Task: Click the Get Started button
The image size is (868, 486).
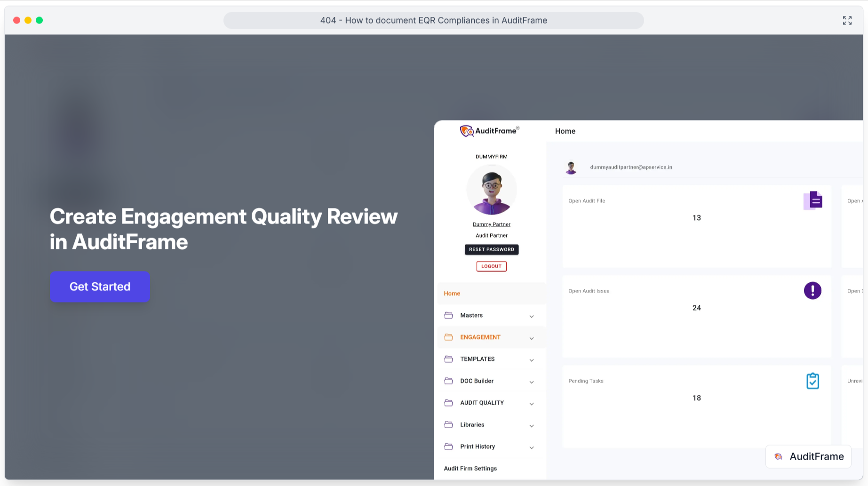Action: coord(100,287)
